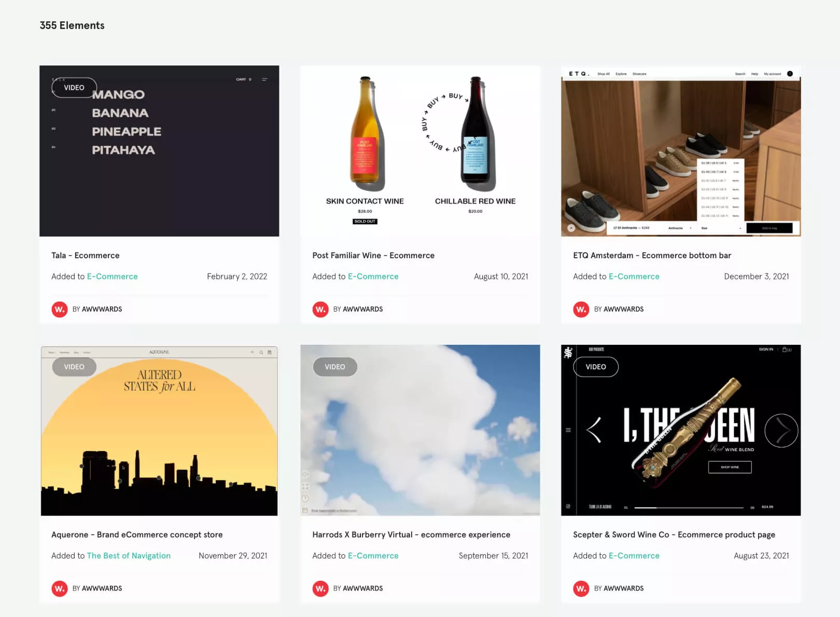This screenshot has height=617, width=840.
Task: Click the Awwwards avatar on Harrods X Burberry card
Action: click(x=320, y=588)
